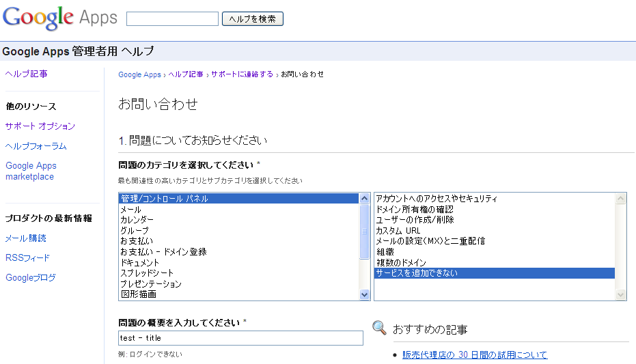Open サポート オプション link
Screen dimensions: 636x364
coord(40,126)
